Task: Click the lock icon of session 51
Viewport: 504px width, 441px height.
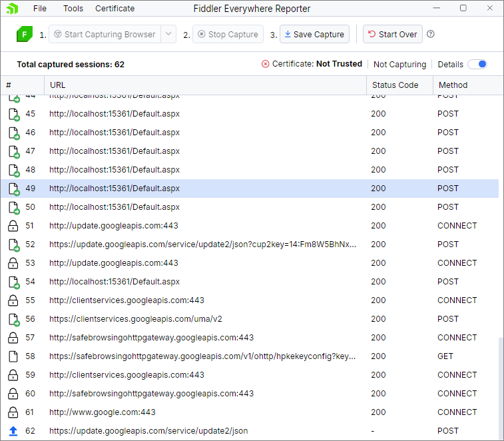Action: [x=13, y=226]
